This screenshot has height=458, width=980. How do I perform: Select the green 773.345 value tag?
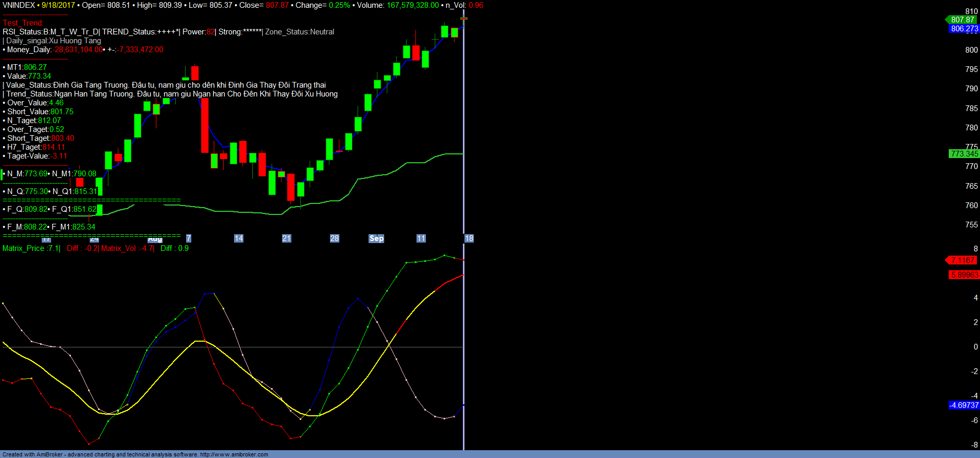tap(964, 154)
